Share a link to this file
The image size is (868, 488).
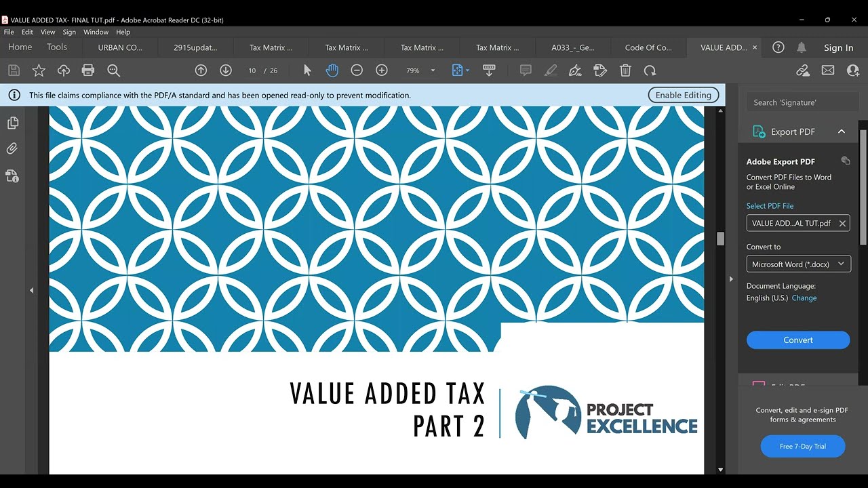click(803, 70)
